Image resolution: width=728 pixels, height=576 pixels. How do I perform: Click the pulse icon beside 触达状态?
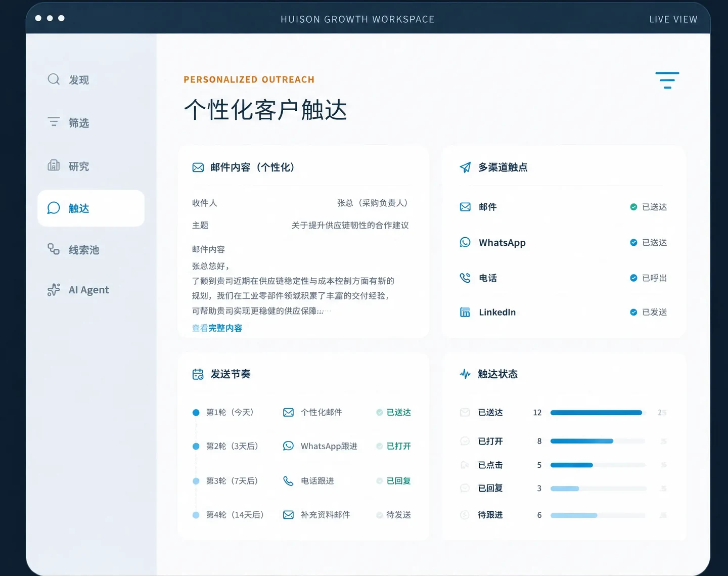[465, 374]
